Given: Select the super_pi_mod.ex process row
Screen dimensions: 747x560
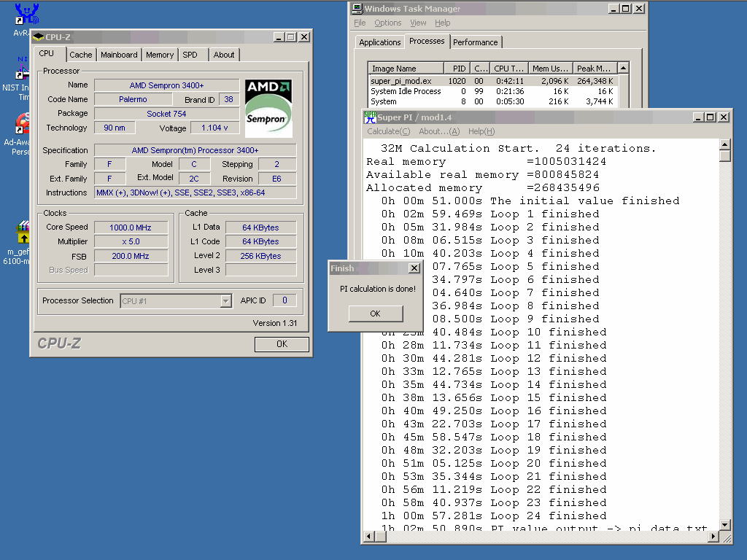Looking at the screenshot, I should pyautogui.click(x=492, y=82).
